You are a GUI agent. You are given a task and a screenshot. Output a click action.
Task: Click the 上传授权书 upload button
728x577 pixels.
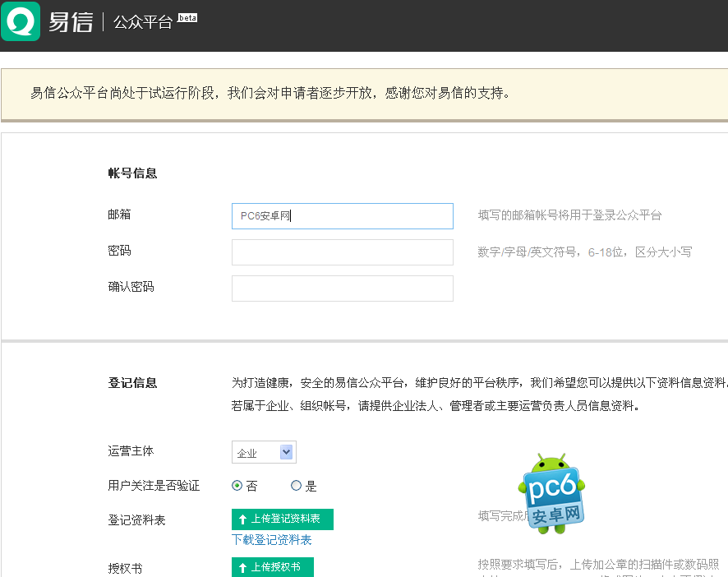tap(272, 567)
